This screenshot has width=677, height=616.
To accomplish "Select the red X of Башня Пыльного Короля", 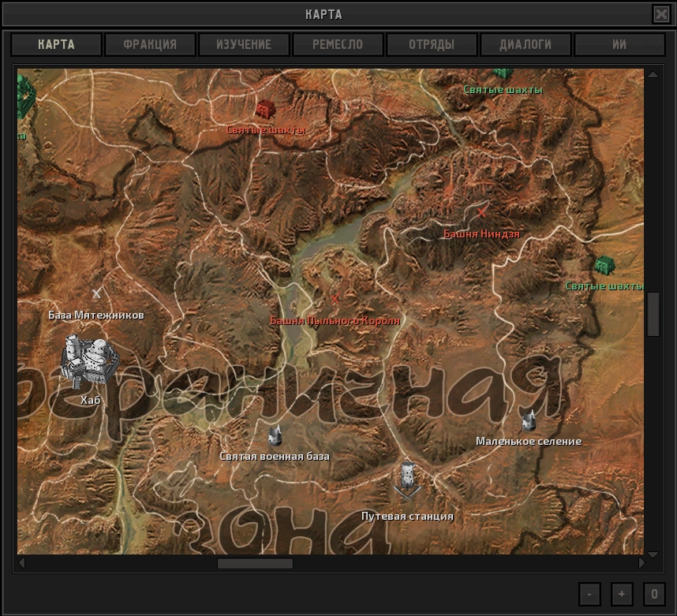I will point(335,298).
